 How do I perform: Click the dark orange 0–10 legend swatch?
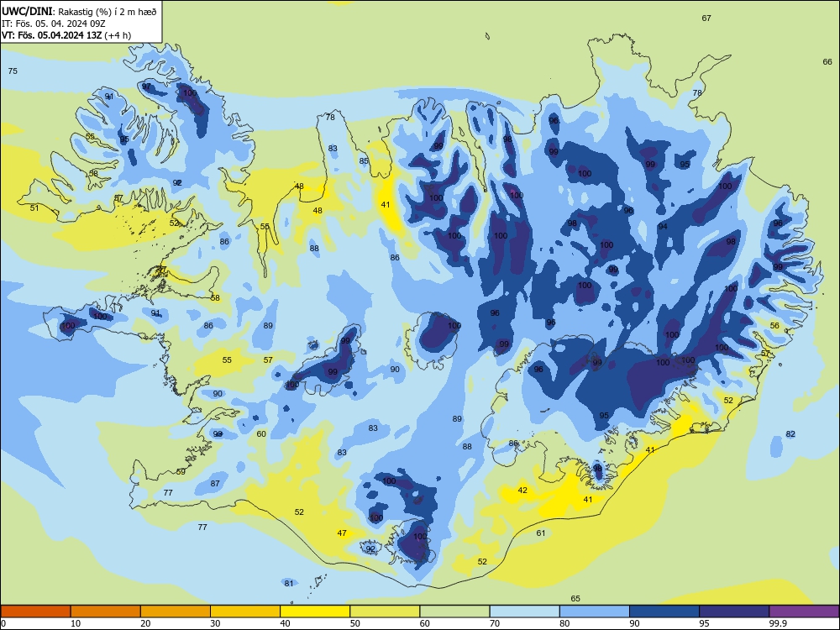tap(35, 612)
